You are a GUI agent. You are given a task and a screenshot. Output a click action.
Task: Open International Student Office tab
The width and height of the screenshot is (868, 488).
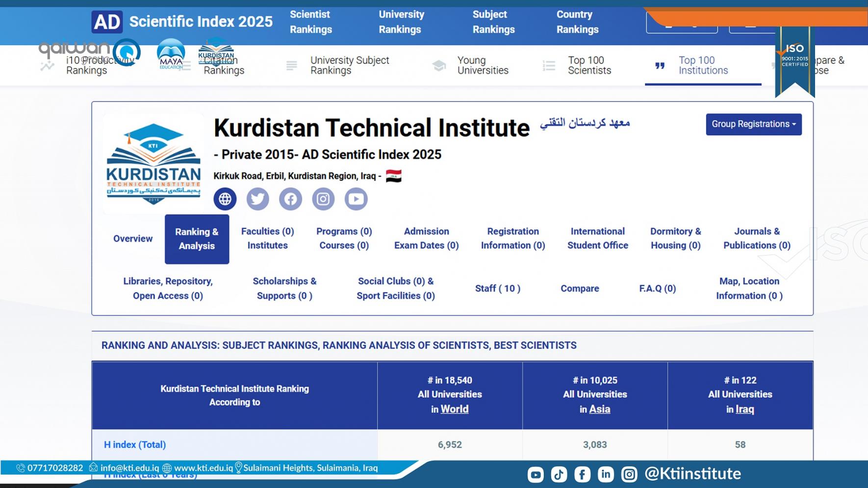click(598, 238)
